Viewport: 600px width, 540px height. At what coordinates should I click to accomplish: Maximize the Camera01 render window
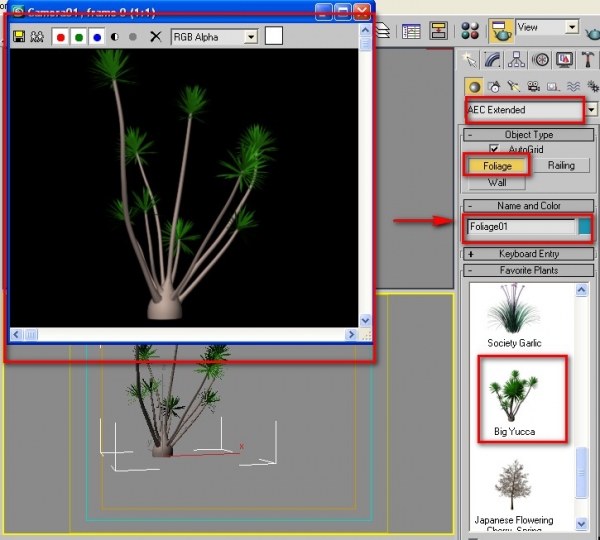tap(342, 11)
